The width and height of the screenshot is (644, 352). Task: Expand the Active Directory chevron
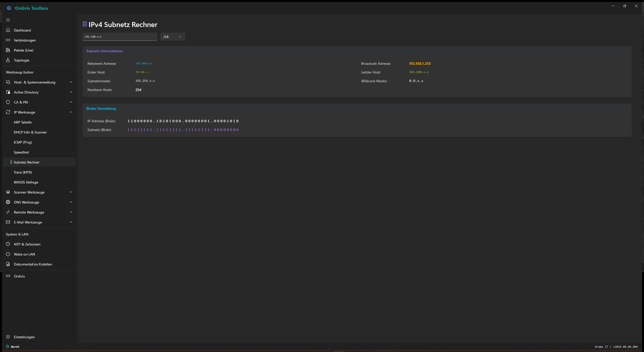tap(71, 92)
